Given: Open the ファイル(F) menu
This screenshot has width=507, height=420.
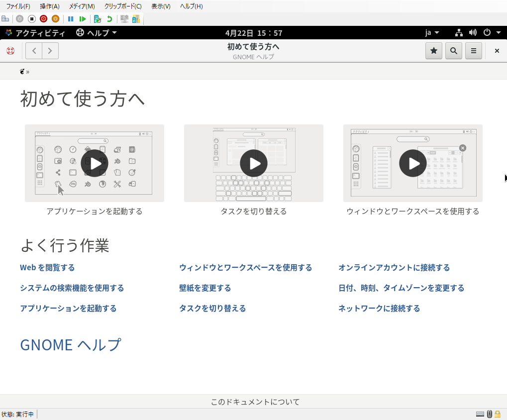Looking at the screenshot, I should [x=18, y=6].
